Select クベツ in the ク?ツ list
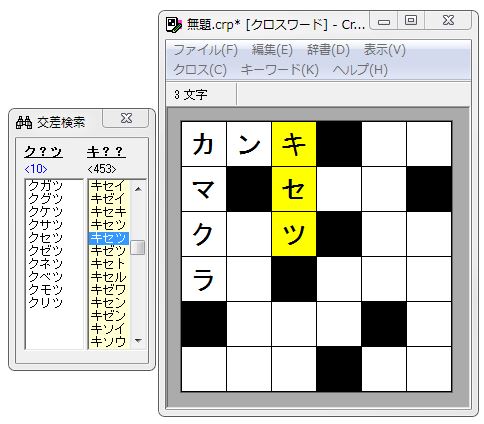The width and height of the screenshot is (484, 424). point(46,276)
